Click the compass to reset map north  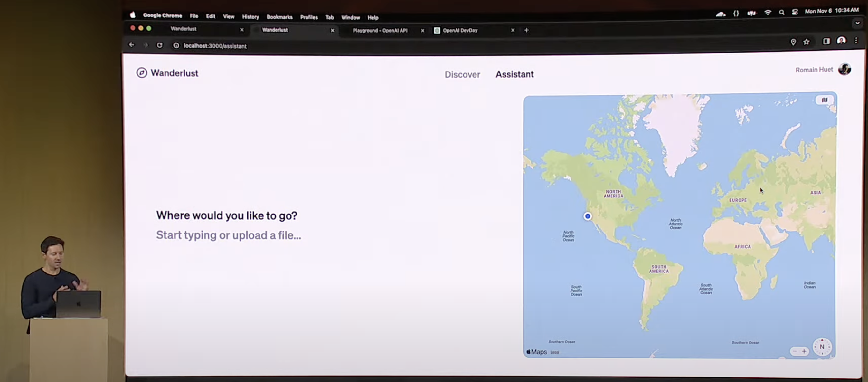click(822, 347)
